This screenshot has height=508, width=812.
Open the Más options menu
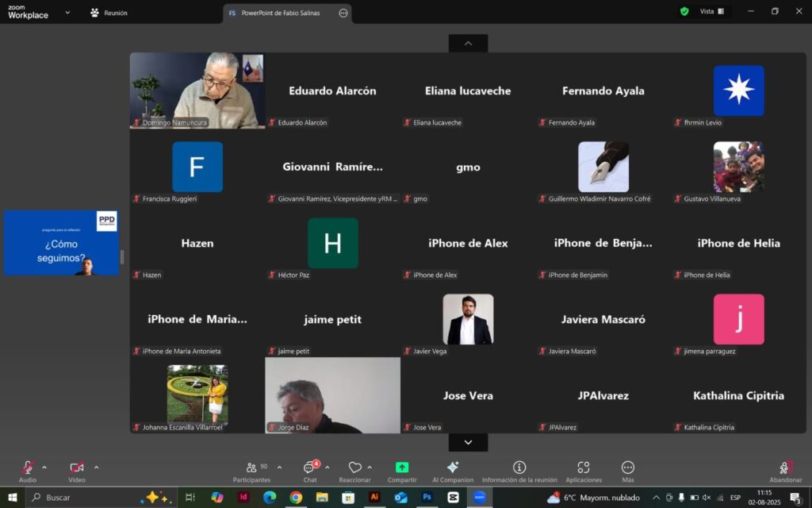click(628, 471)
